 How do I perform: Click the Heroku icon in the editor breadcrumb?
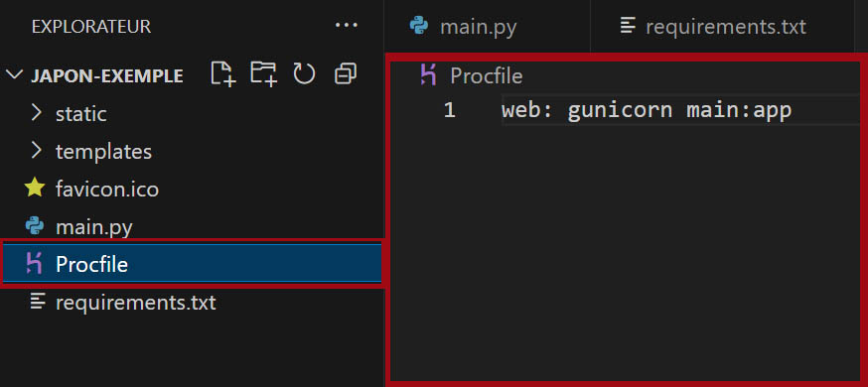(x=428, y=74)
